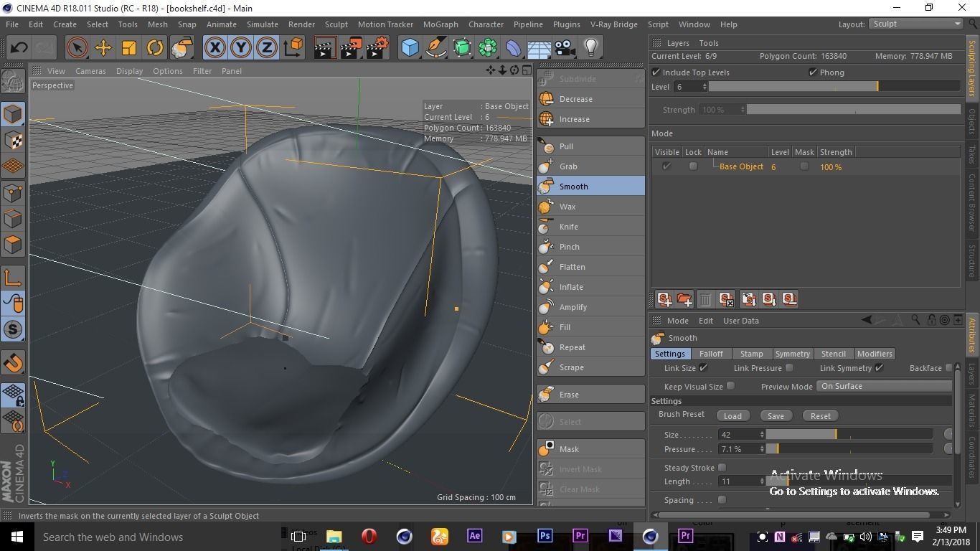Switch to Model mode in left toolbar
This screenshot has height=551, width=980.
coord(13,114)
